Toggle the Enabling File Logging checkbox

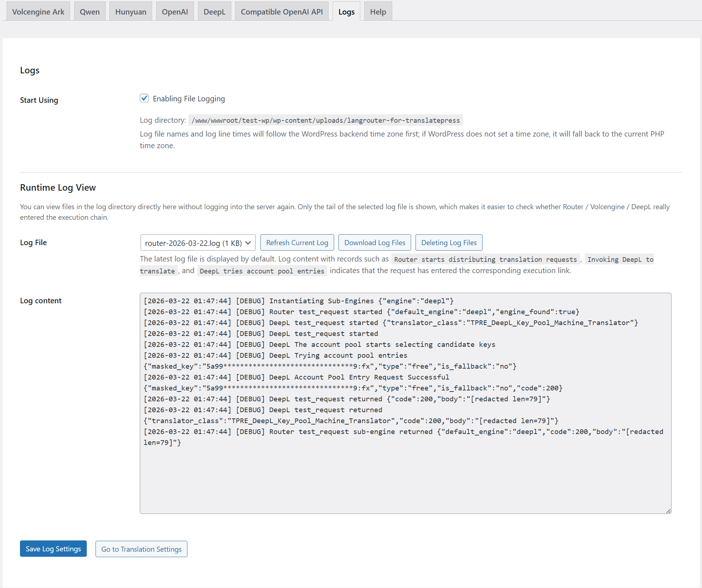[144, 98]
